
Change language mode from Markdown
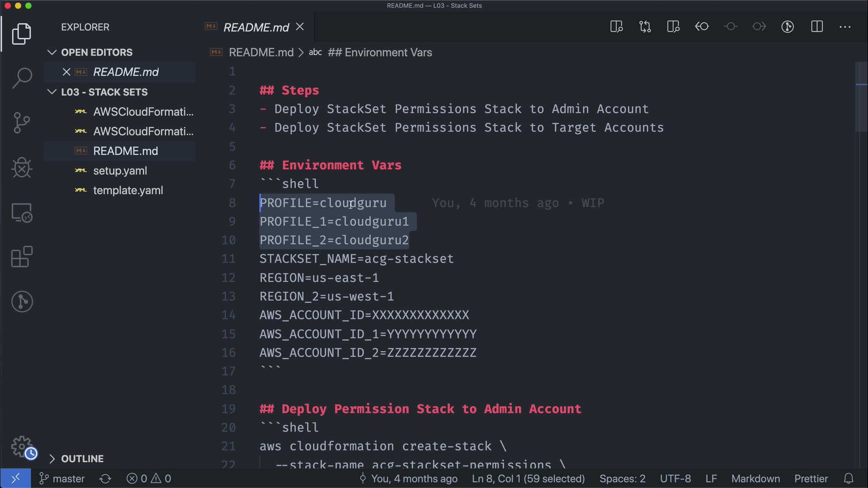click(x=755, y=479)
